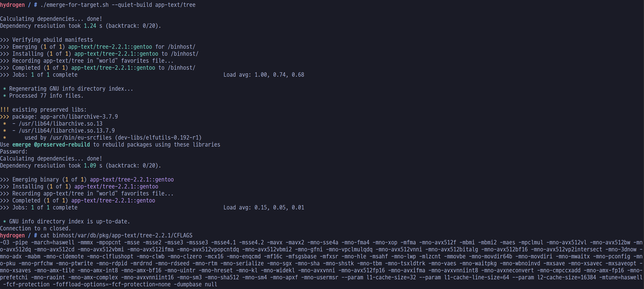
Task: Click the Load avg 1.00, 0.74, 0.68 text
Action: pyautogui.click(x=264, y=75)
